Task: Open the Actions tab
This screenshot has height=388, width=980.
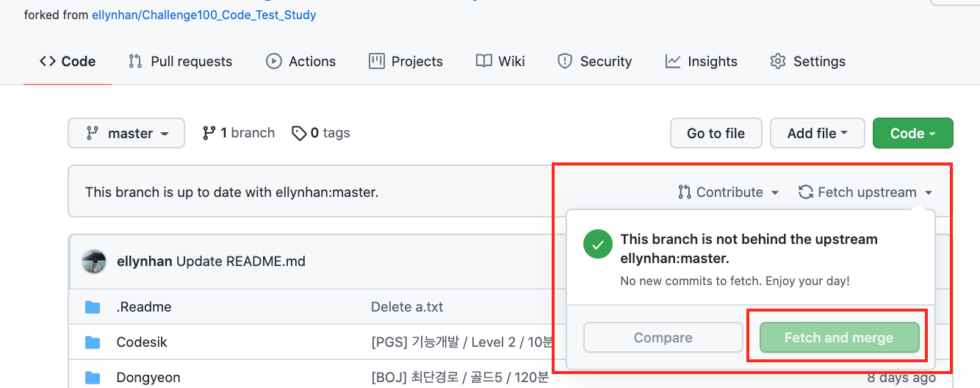Action: [301, 62]
